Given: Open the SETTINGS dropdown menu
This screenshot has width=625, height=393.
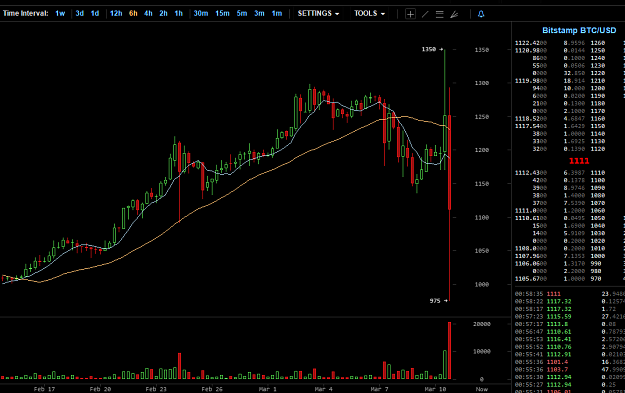Looking at the screenshot, I should tap(318, 14).
